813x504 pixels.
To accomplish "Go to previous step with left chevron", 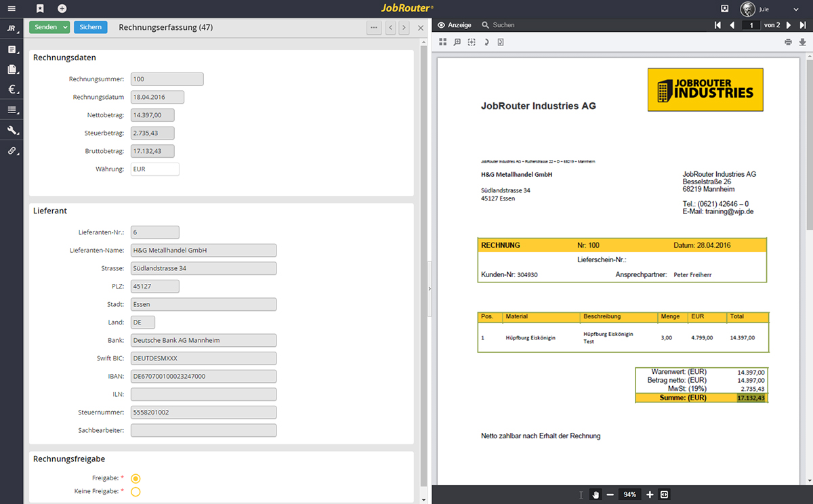I will click(x=391, y=28).
